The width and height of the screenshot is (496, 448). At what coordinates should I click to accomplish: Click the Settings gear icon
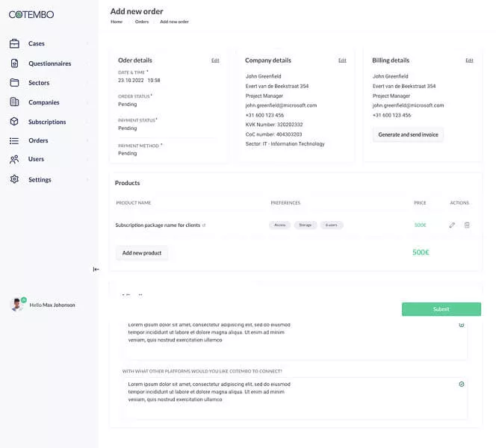(x=14, y=179)
